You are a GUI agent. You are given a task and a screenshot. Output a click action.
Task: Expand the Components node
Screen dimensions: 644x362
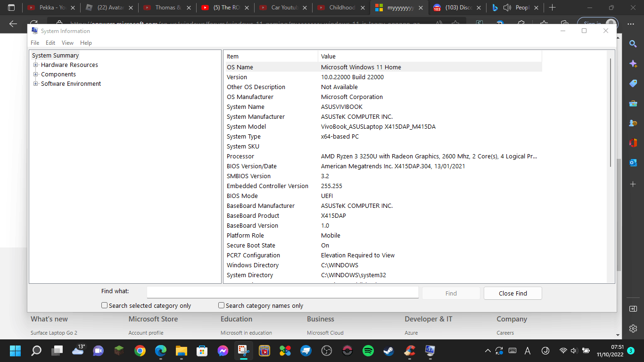(35, 74)
